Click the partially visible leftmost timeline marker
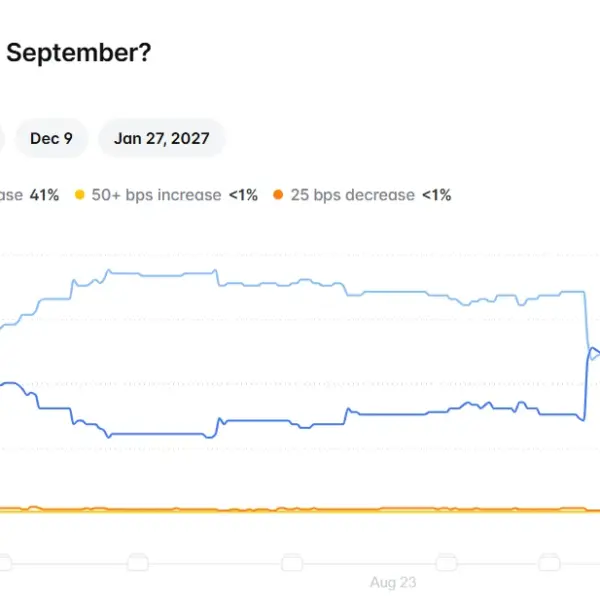 click(5, 563)
